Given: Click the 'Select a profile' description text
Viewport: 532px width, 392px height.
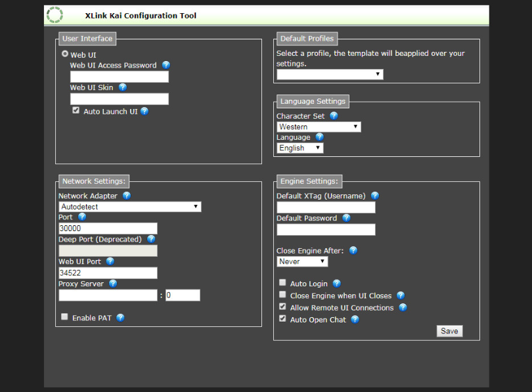Looking at the screenshot, I should [x=370, y=58].
